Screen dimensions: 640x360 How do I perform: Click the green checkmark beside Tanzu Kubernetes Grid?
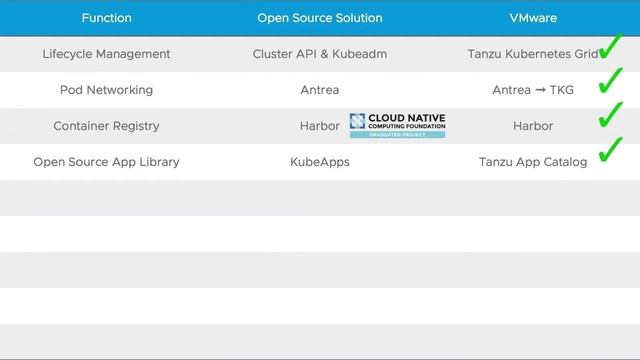611,46
